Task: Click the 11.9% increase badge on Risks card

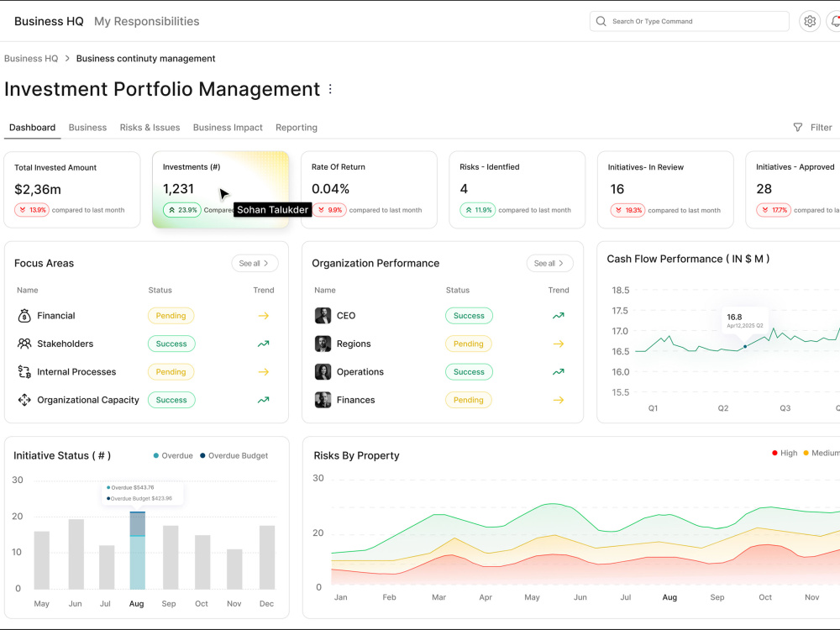Action: (477, 210)
